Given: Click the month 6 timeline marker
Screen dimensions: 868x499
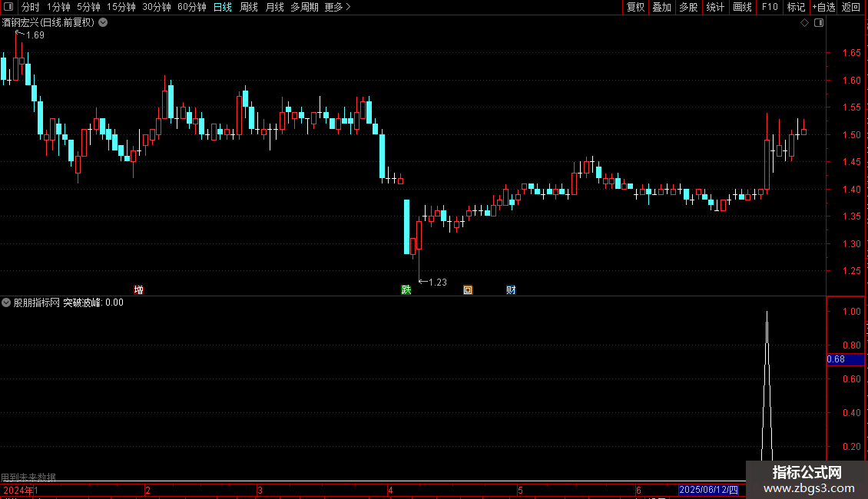Looking at the screenshot, I should point(638,490).
